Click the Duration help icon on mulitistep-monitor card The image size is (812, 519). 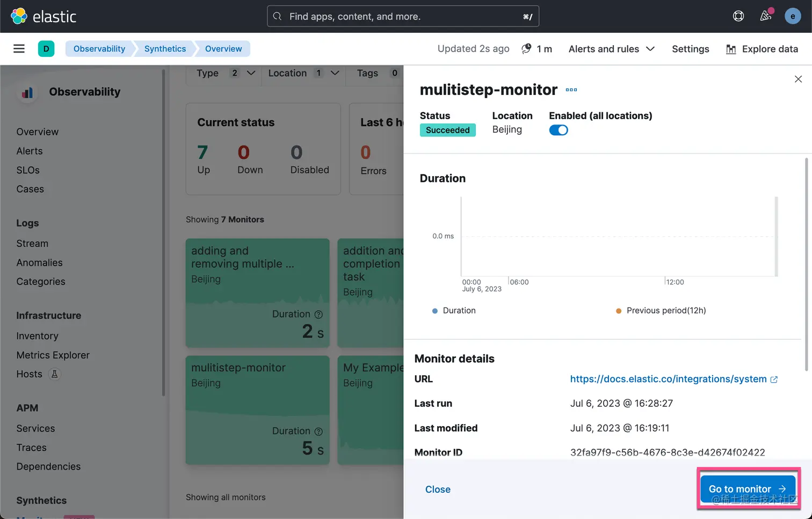tap(318, 431)
